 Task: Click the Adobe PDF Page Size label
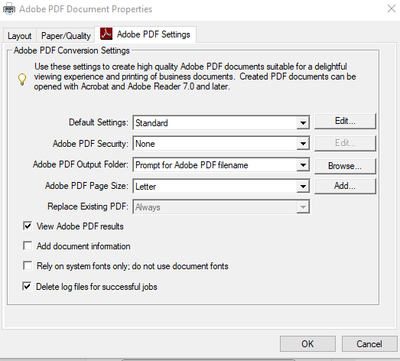coord(87,186)
